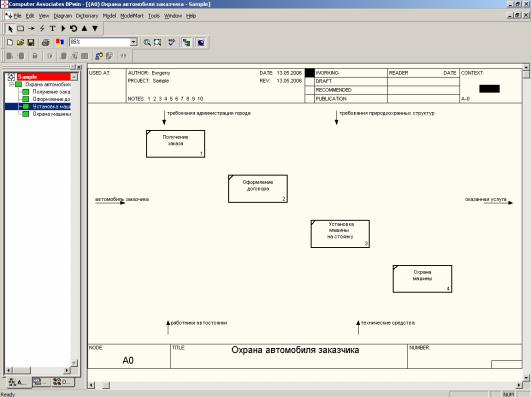
Task: Click the zoom-to-selection icon
Action: click(157, 42)
